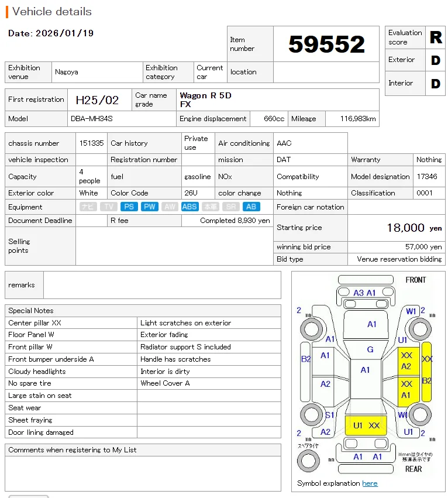Click the exhibition venue value Nagoya
The width and height of the screenshot is (448, 498).
66,72
